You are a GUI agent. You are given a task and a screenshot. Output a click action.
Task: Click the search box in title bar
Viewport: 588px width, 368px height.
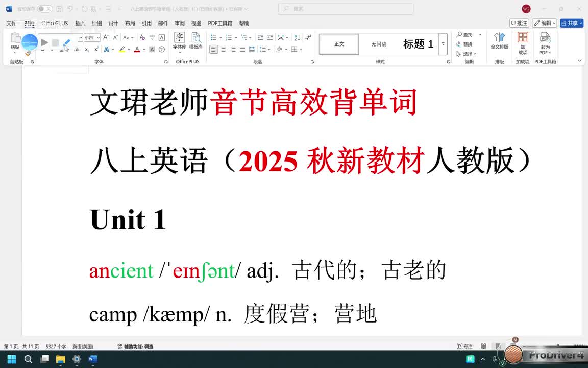[x=346, y=9]
